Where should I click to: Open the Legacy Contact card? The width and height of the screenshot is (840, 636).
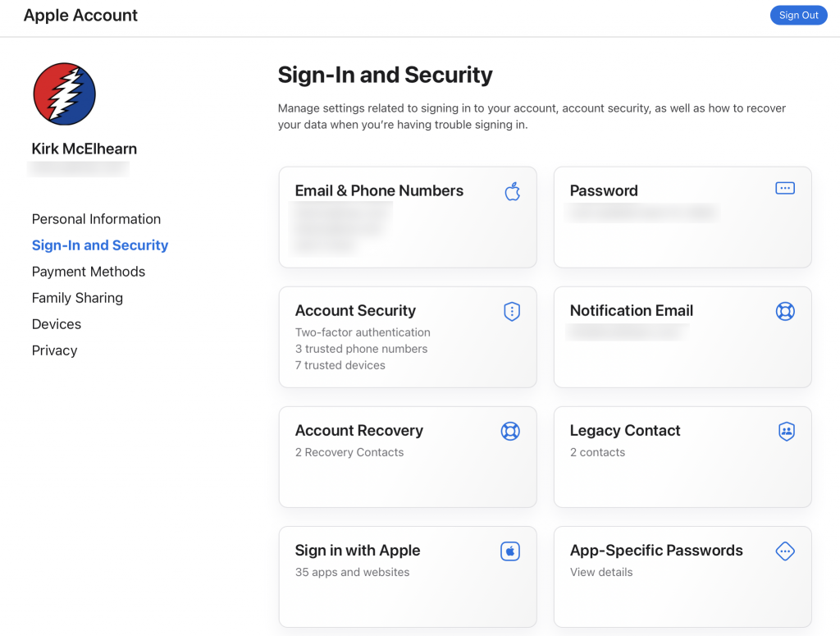682,457
